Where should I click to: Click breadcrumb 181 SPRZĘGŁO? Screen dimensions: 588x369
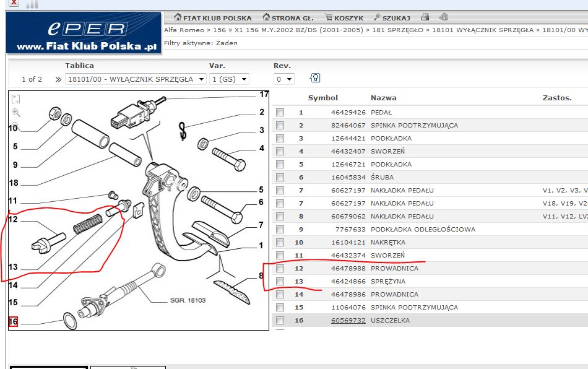click(397, 30)
